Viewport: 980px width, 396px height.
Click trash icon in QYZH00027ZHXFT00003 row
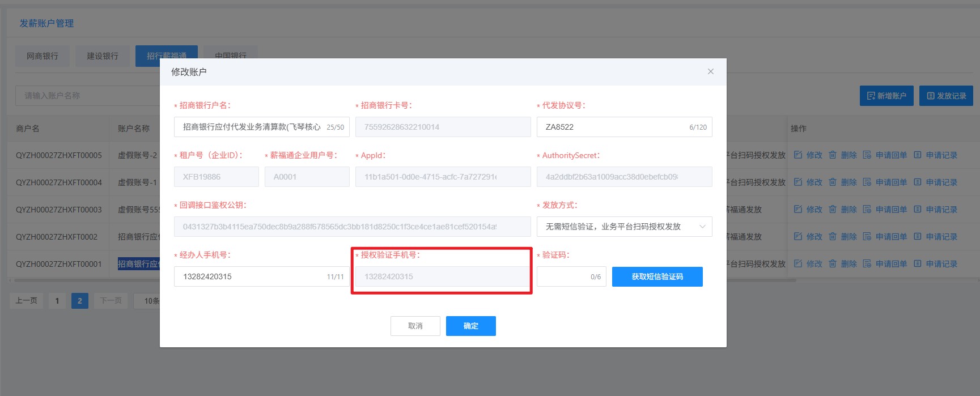tap(833, 209)
